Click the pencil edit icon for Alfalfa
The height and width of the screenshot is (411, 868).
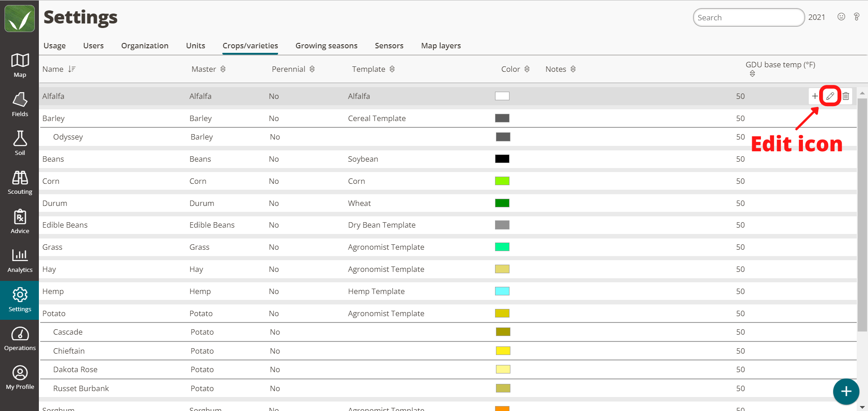point(830,96)
